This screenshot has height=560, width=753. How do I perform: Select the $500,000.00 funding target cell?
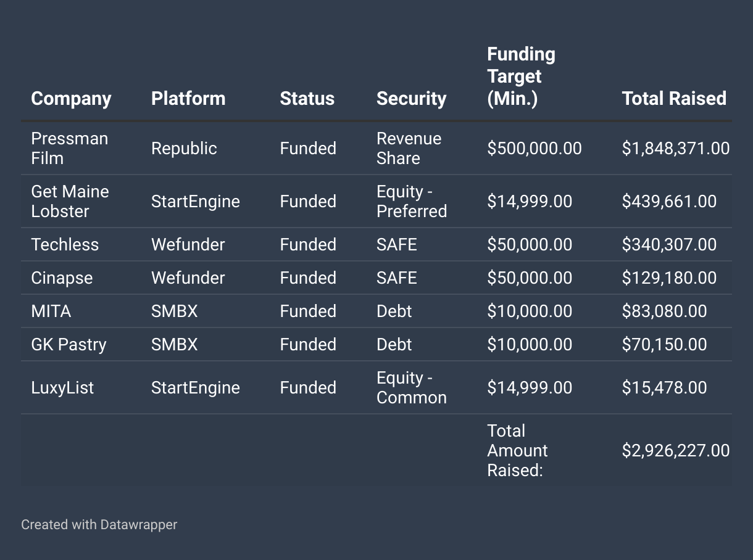(x=535, y=149)
